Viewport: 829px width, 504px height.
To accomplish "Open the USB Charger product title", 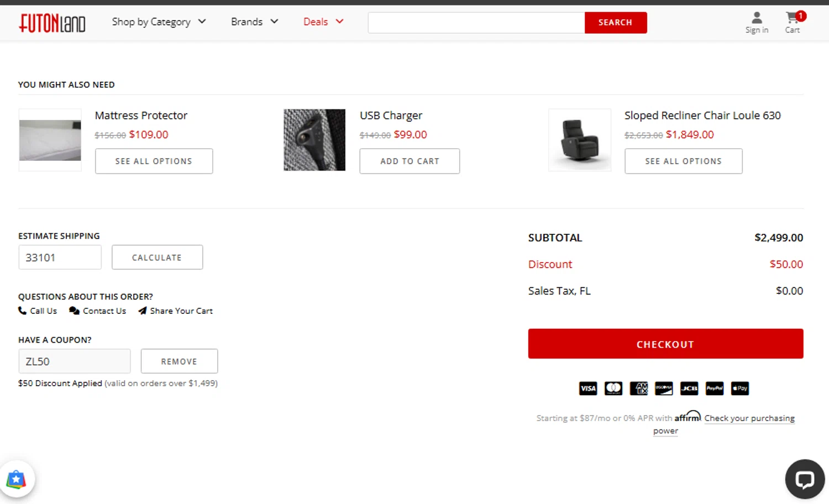I will point(391,116).
